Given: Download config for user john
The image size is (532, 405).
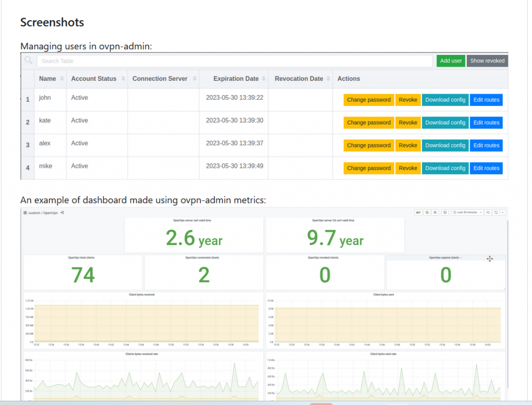Looking at the screenshot, I should (445, 100).
